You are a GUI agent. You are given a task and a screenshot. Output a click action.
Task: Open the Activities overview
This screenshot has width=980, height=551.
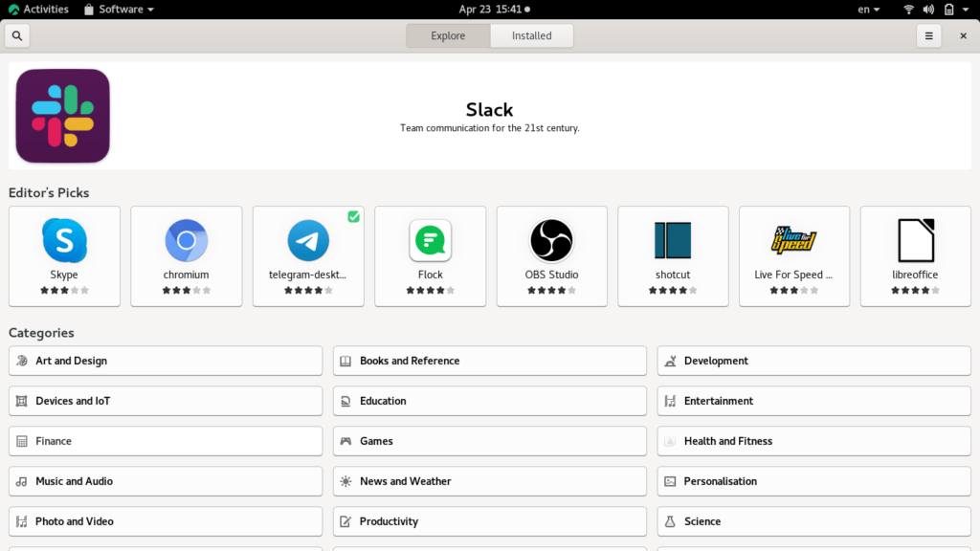38,10
